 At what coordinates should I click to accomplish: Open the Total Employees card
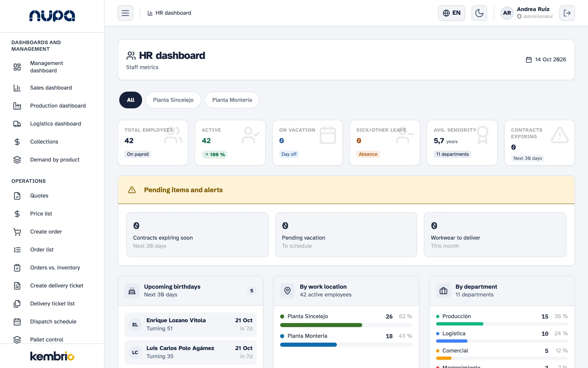(153, 143)
